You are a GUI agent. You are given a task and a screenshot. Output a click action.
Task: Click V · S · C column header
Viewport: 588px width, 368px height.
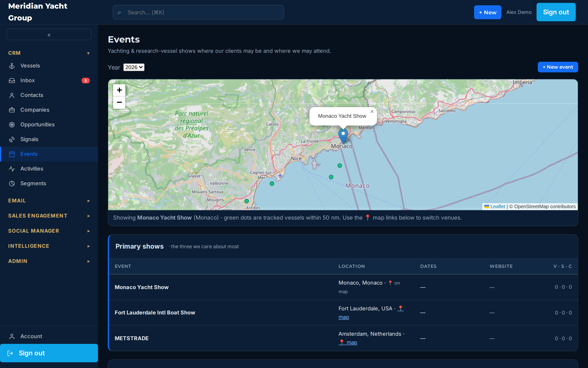point(562,266)
